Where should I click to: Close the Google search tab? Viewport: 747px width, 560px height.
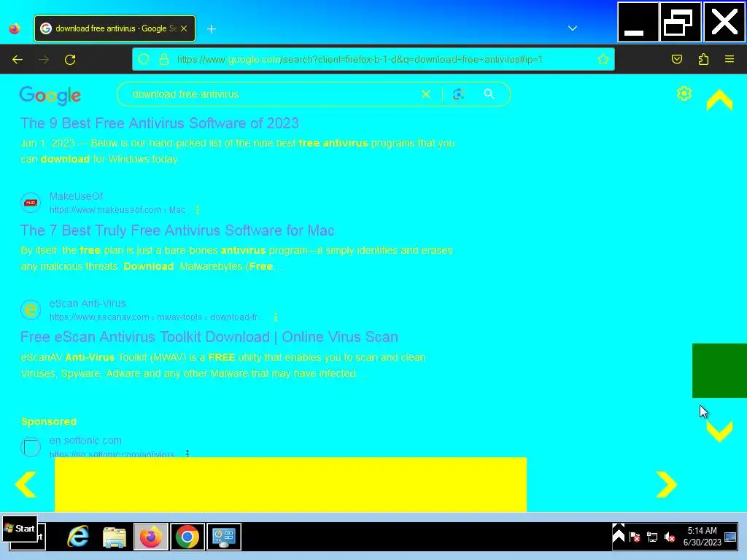(184, 28)
